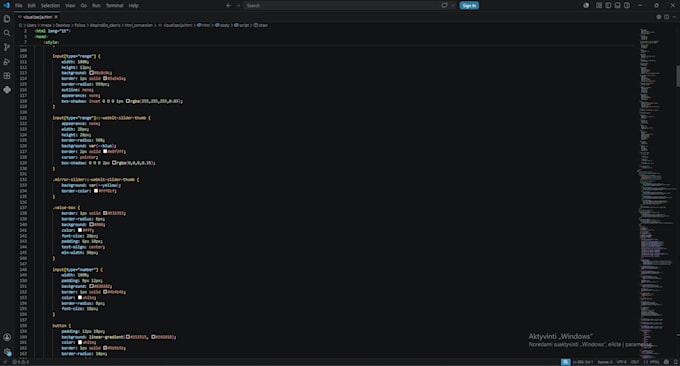
Task: Open white color swatch on line 153
Action: click(80, 297)
